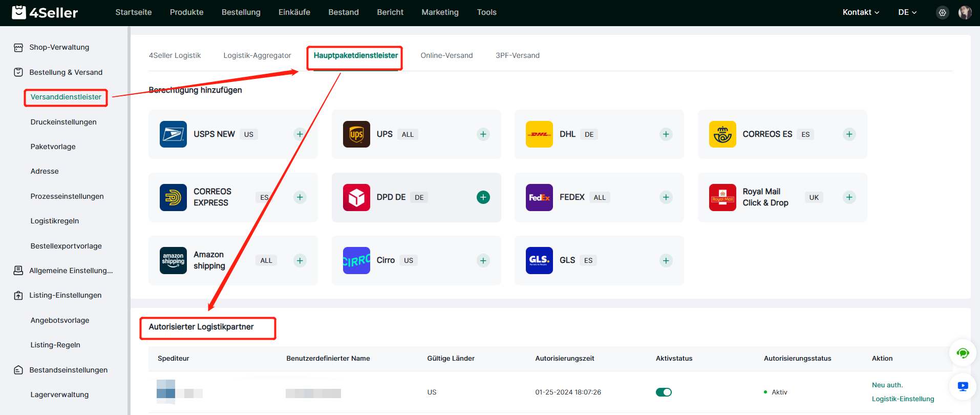Add DHL DE carrier via plus icon
The width and height of the screenshot is (980, 415).
tap(666, 134)
